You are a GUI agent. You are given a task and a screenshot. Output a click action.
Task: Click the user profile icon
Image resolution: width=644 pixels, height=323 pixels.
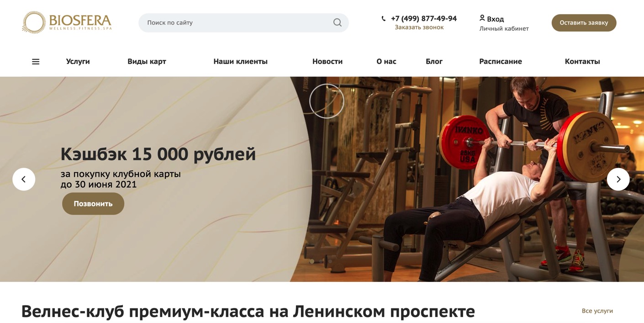coord(482,18)
